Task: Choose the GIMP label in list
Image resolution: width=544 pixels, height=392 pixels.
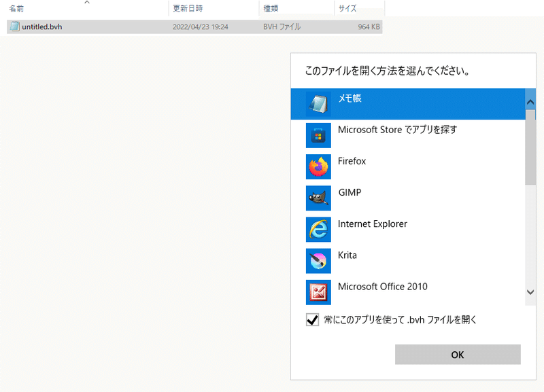Action: click(350, 192)
